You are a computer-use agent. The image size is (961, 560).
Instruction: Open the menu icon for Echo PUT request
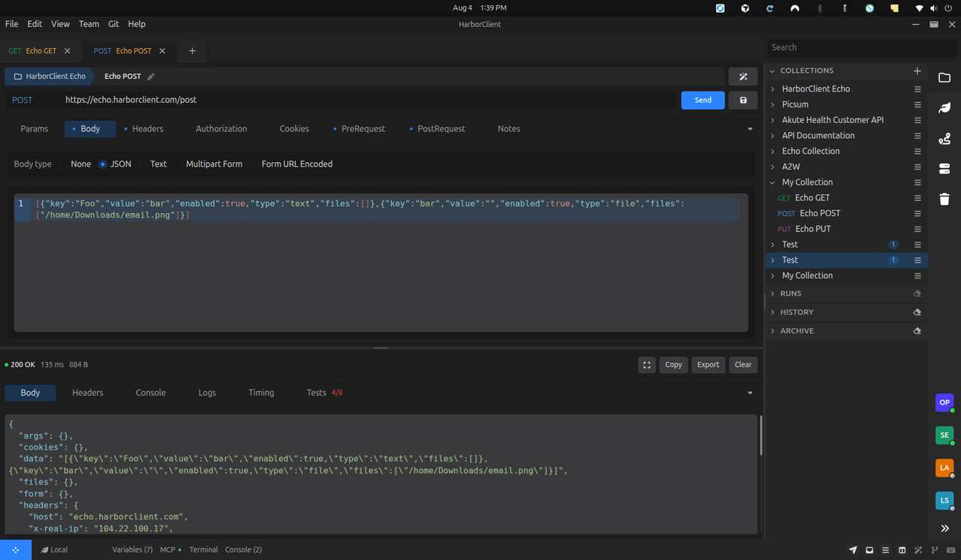click(x=917, y=229)
